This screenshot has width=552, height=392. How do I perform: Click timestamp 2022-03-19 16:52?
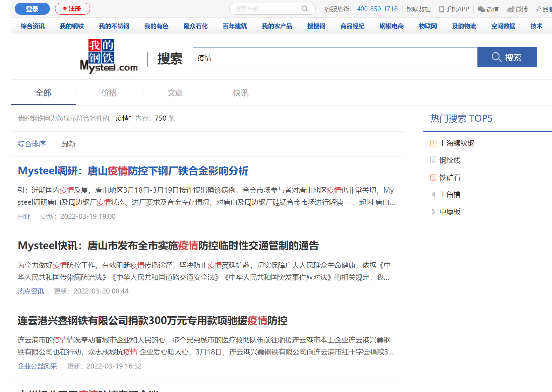(114, 366)
